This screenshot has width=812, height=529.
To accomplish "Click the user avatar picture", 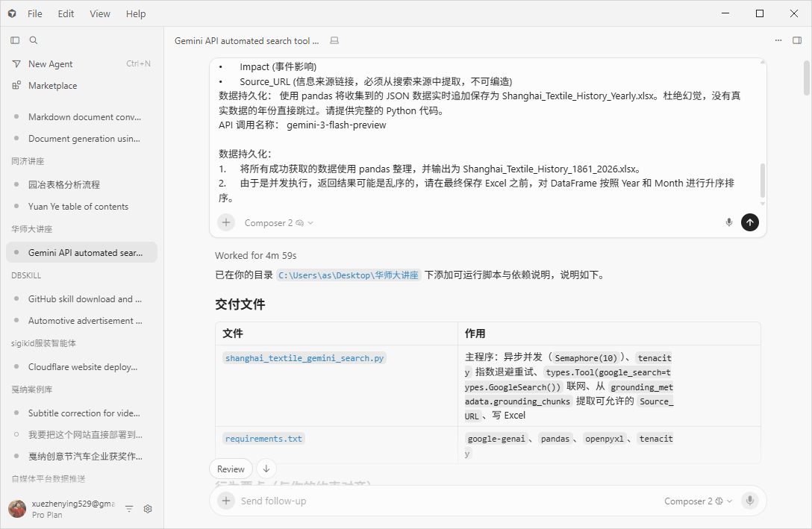I will 17,509.
